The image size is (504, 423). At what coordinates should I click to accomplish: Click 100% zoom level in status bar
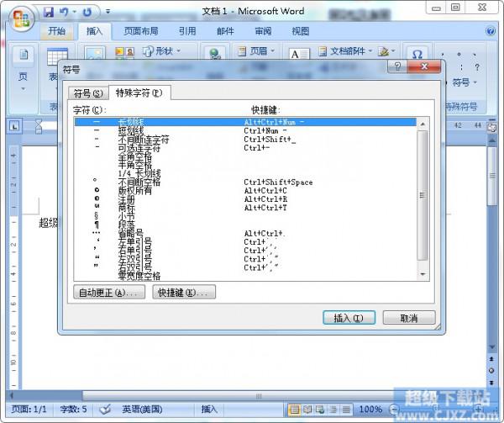370,410
